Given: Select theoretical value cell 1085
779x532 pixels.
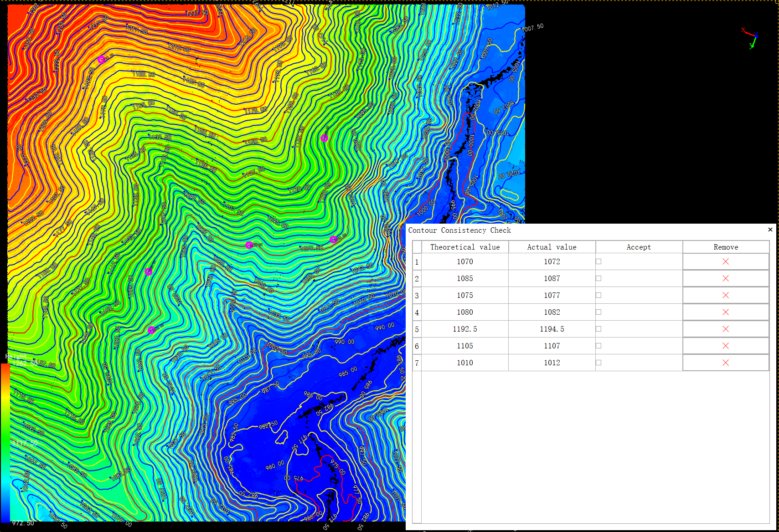Looking at the screenshot, I should 465,278.
